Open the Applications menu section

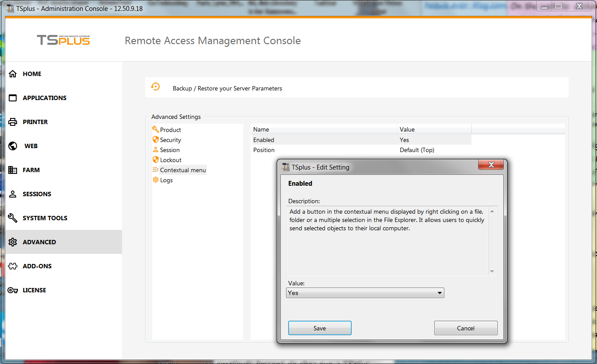pyautogui.click(x=44, y=98)
